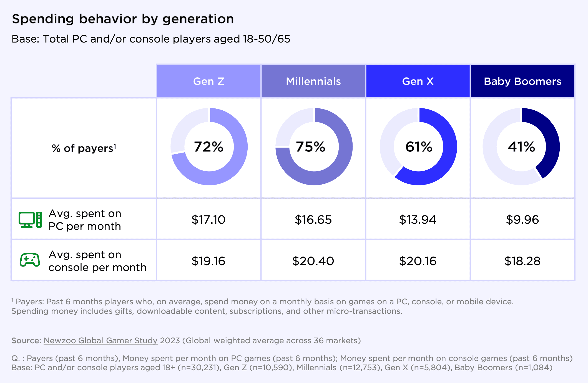Viewport: 588px width, 383px height.
Task: Click the Avg. spent on PC label
Action: 85,220
